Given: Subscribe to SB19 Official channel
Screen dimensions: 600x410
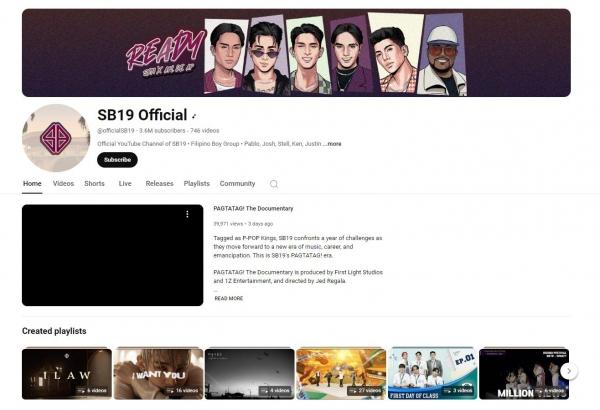Looking at the screenshot, I should [117, 160].
